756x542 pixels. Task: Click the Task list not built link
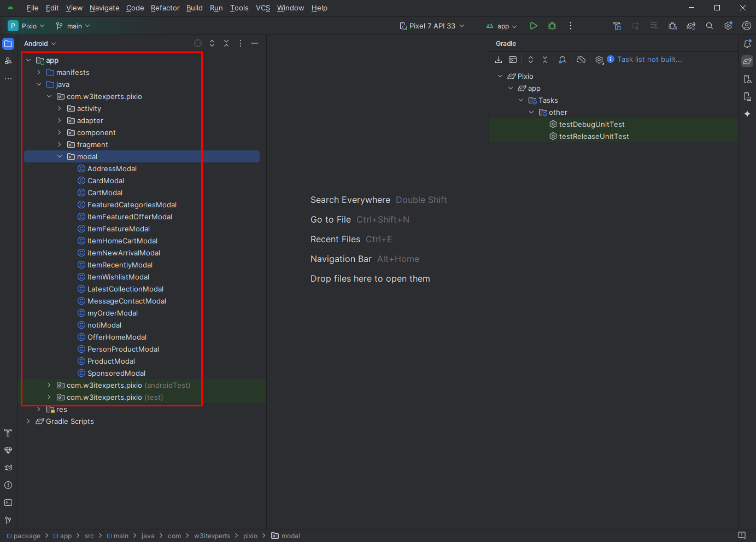tap(649, 60)
